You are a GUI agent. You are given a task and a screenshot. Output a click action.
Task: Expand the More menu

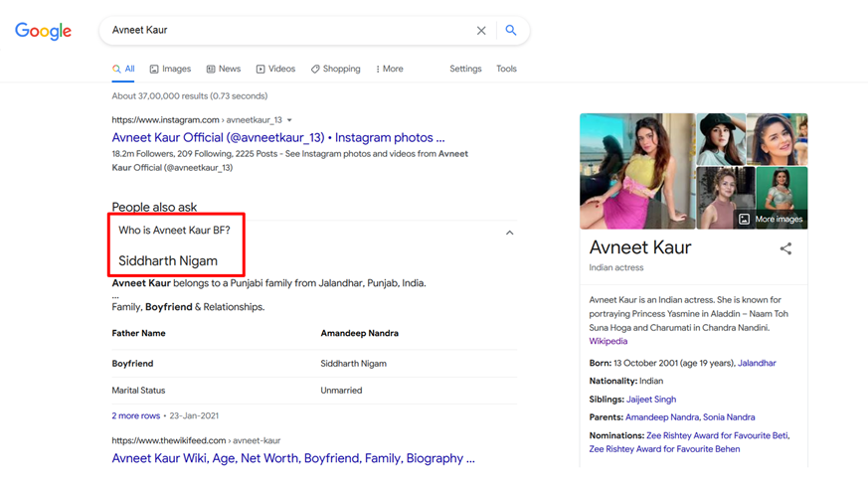390,69
